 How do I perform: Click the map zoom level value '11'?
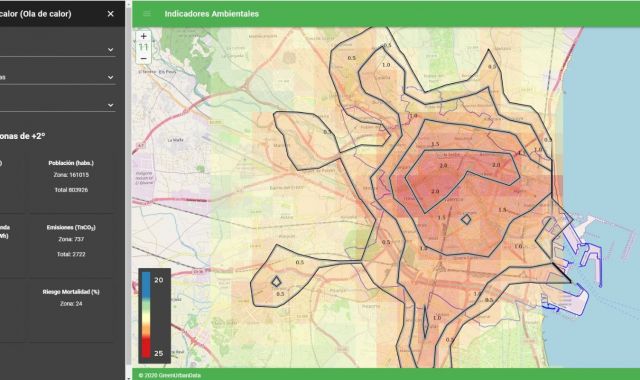(143, 47)
